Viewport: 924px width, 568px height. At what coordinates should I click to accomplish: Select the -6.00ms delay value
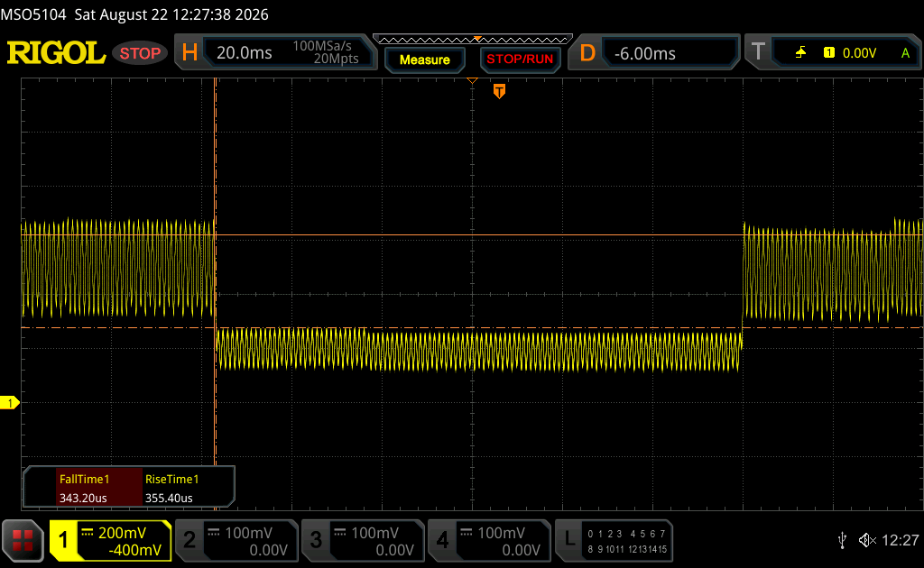(x=644, y=53)
